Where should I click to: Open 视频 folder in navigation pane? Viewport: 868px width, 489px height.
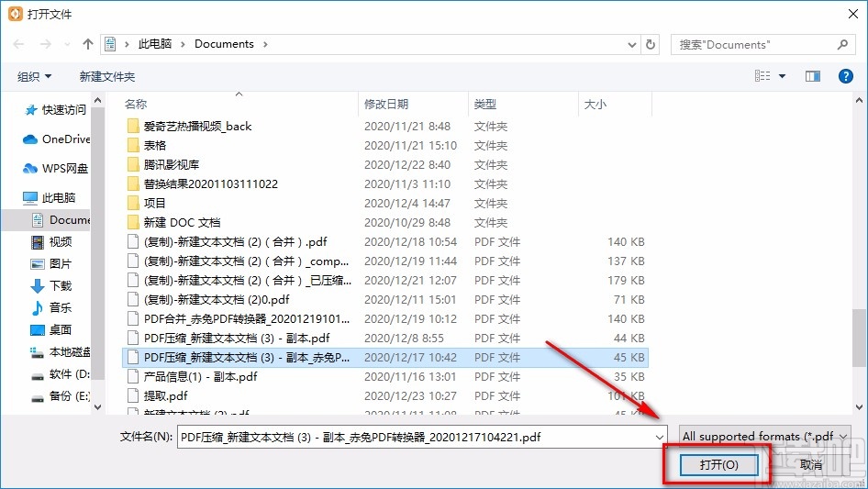click(51, 241)
